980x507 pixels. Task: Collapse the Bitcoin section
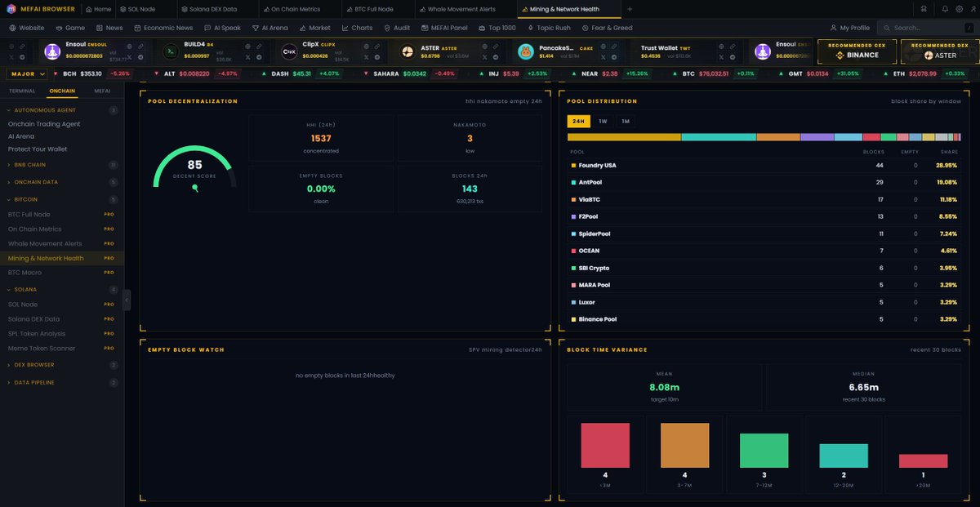coord(61,199)
